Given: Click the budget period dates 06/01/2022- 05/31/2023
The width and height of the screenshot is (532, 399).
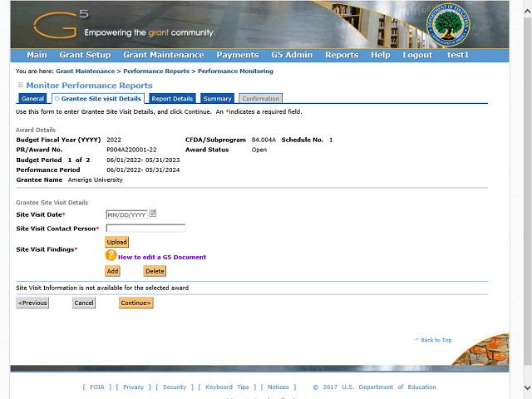Looking at the screenshot, I should [143, 160].
